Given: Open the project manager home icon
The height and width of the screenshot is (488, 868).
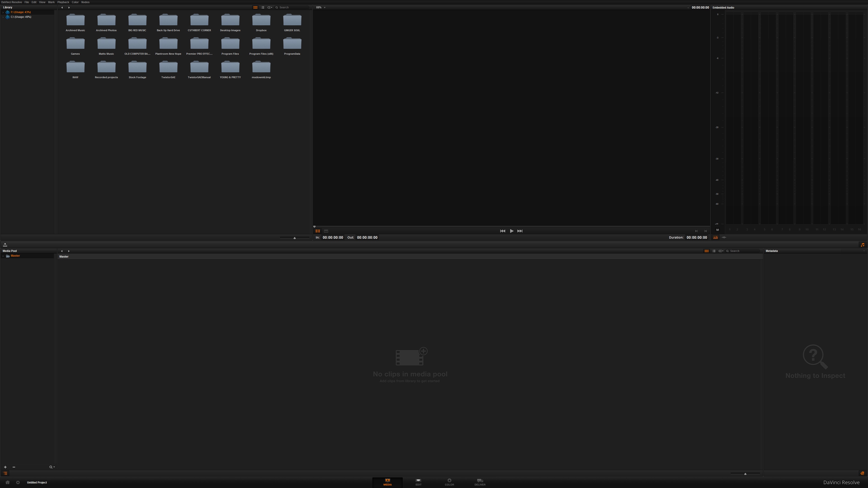Looking at the screenshot, I should tap(7, 482).
